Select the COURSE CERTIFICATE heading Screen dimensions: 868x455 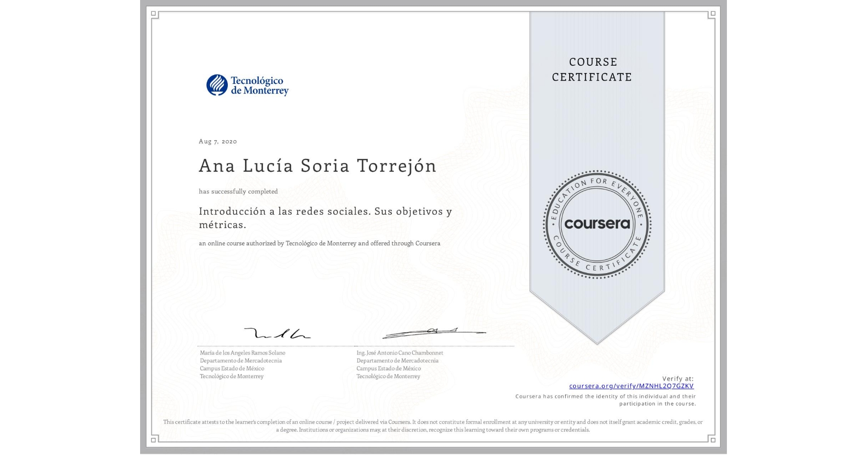(594, 70)
